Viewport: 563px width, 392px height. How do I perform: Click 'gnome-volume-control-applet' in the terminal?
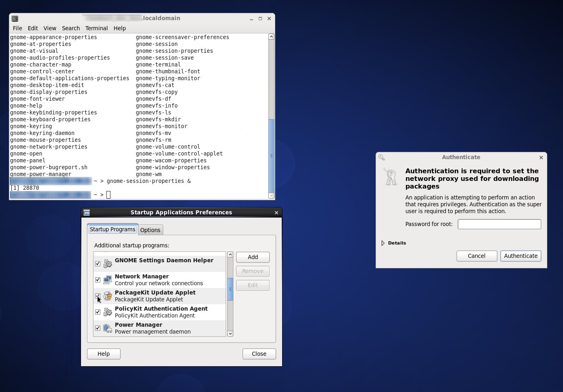click(x=179, y=153)
